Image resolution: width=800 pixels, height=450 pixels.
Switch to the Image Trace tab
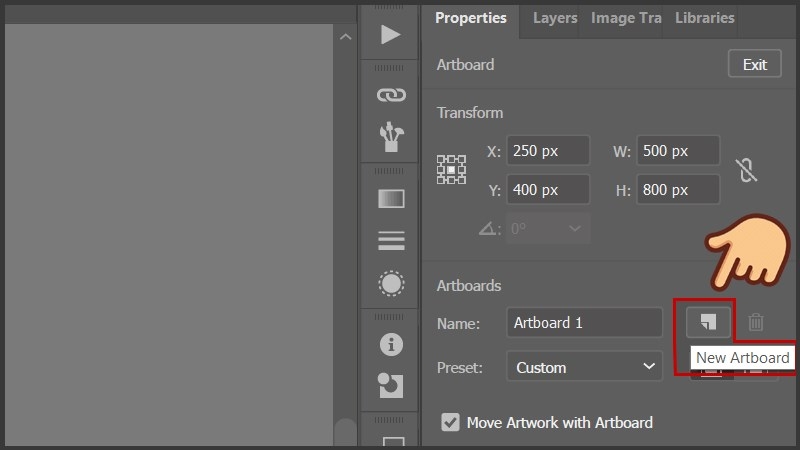click(626, 18)
